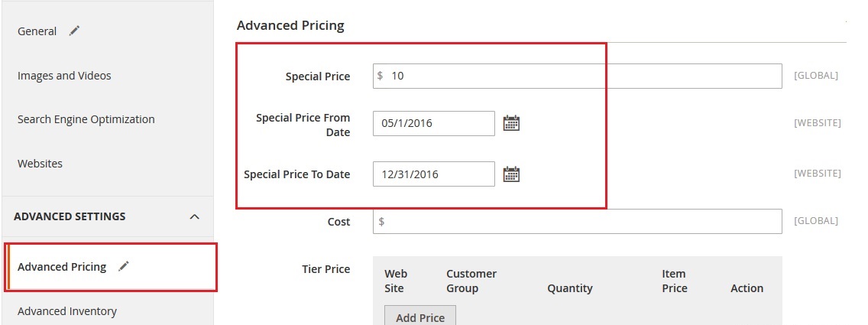The width and height of the screenshot is (868, 325).
Task: Open calendar for Special Price To Date
Action: click(x=511, y=174)
